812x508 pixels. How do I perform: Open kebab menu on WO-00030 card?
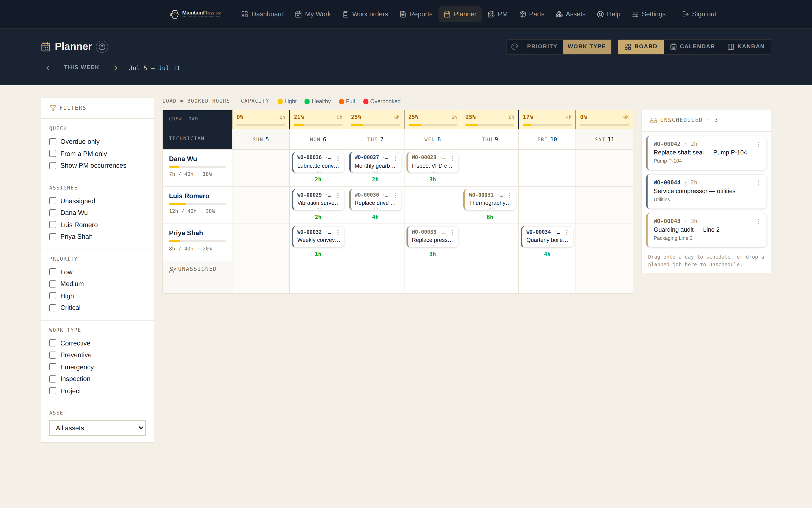tap(395, 196)
